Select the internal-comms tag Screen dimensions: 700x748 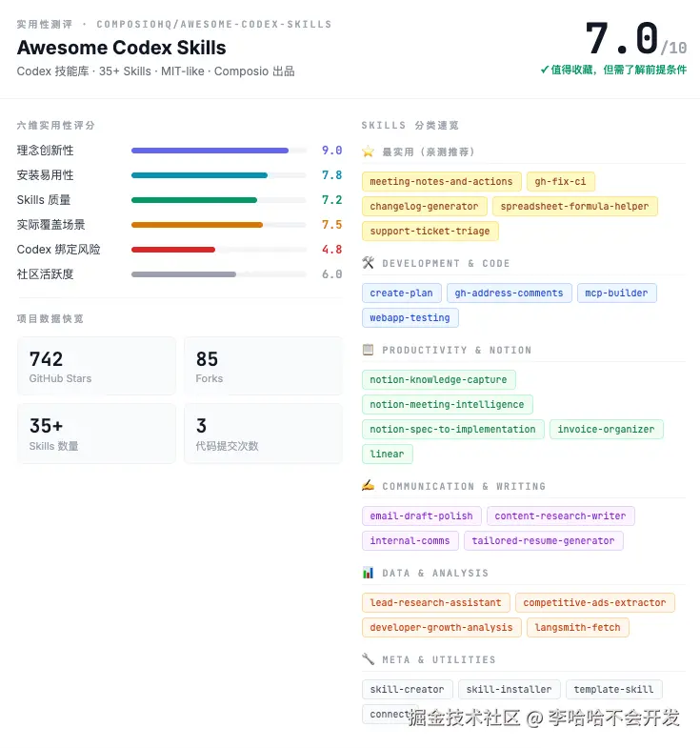410,541
